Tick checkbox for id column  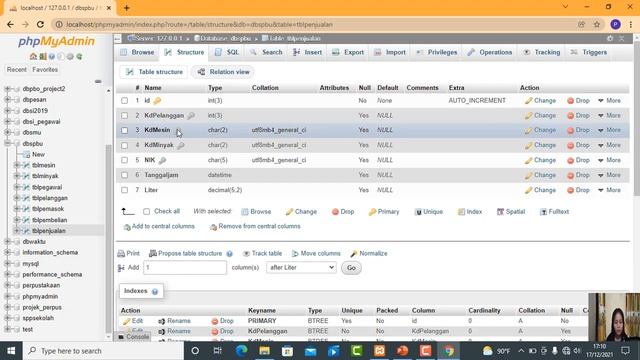point(124,101)
